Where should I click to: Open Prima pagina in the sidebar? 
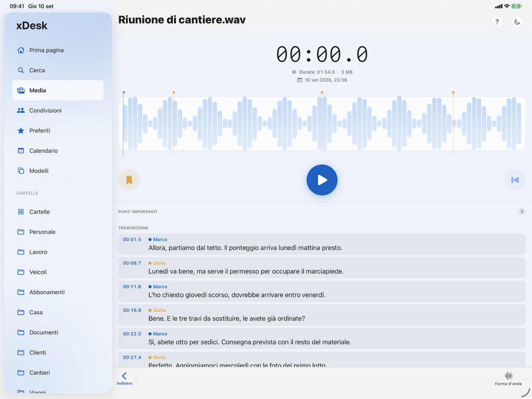[58, 50]
